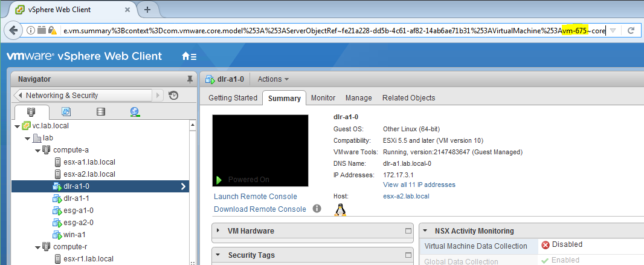Open the vSphere Home menu icon
The image size is (644, 265).
tap(189, 56)
